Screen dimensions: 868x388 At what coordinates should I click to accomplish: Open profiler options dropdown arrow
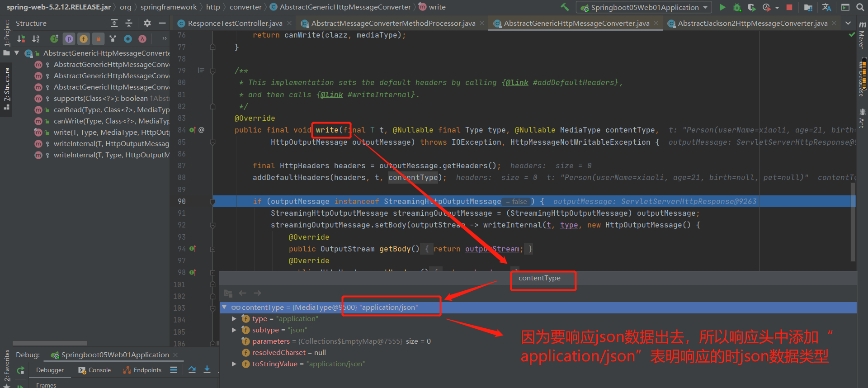pos(777,8)
